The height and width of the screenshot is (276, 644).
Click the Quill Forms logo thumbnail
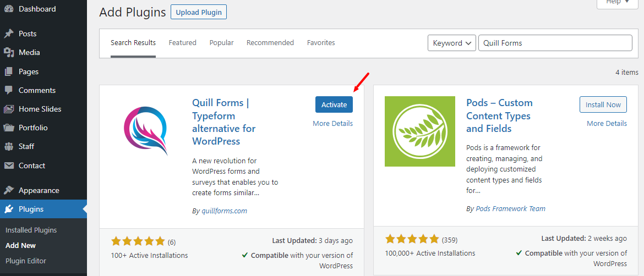pos(146,131)
